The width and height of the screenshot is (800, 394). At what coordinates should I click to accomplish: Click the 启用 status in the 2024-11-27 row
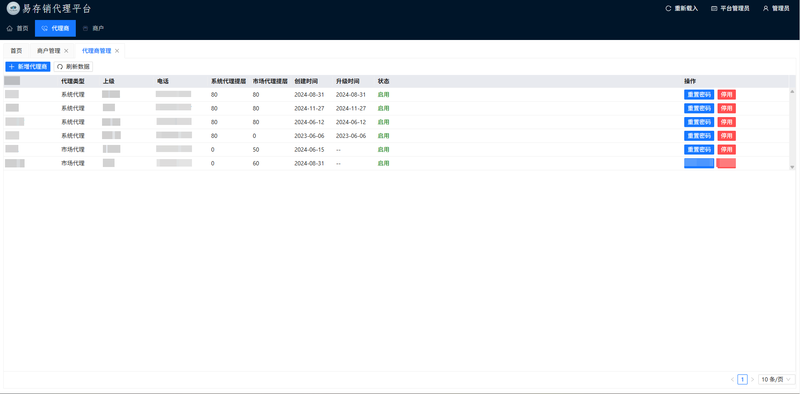click(383, 108)
